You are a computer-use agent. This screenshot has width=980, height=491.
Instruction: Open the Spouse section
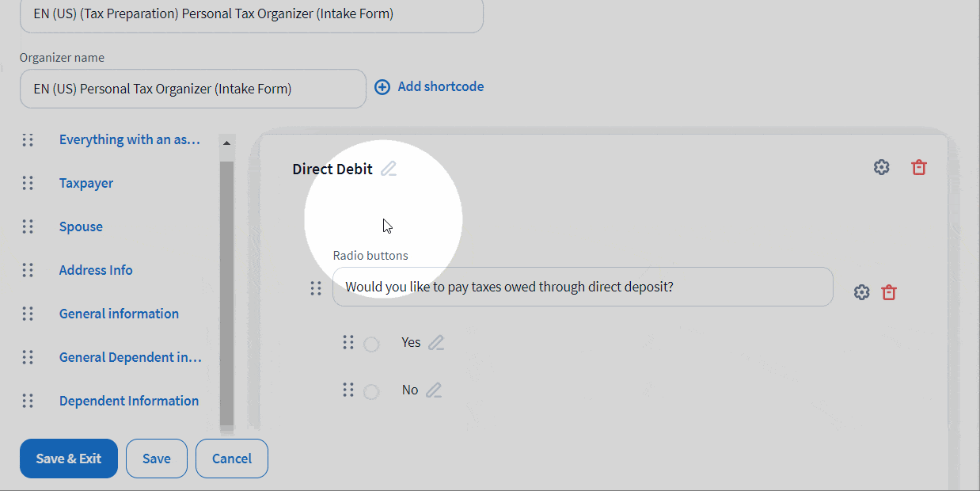pyautogui.click(x=81, y=226)
